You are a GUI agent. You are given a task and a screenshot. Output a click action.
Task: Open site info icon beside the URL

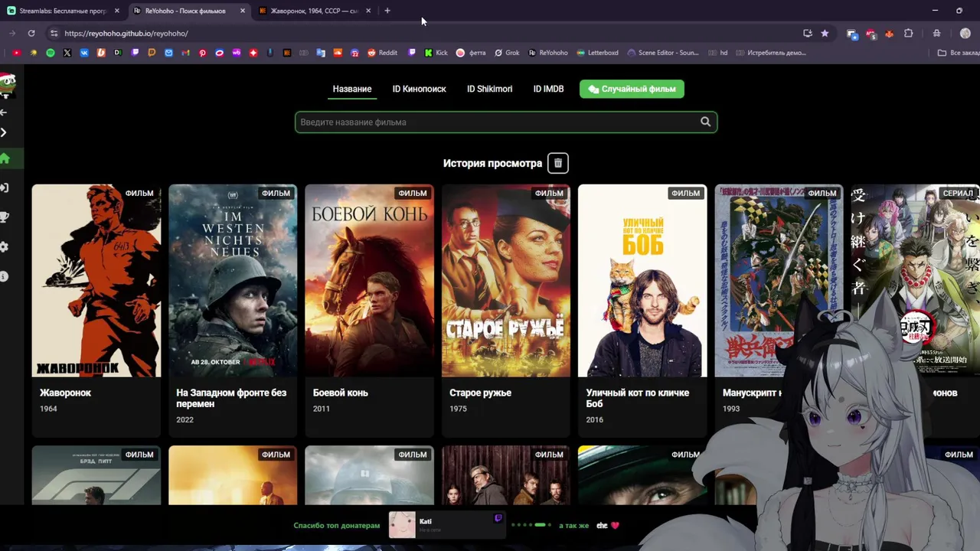[53, 33]
